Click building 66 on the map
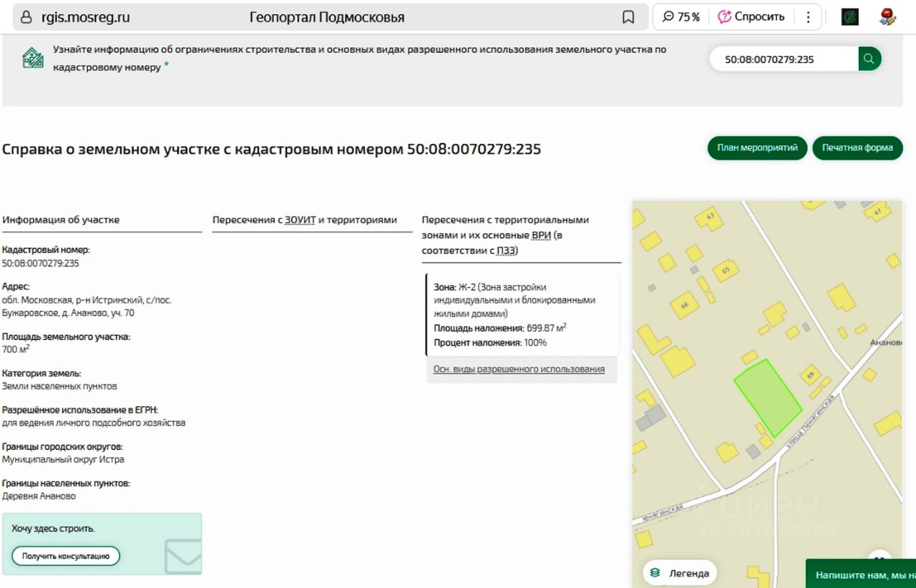Screen dimensions: 916x588 685,305
